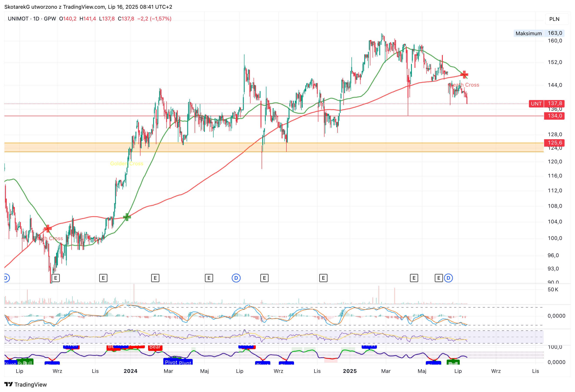Click the rightmost dividend D marker
The width and height of the screenshot is (575, 392).
[x=448, y=278]
